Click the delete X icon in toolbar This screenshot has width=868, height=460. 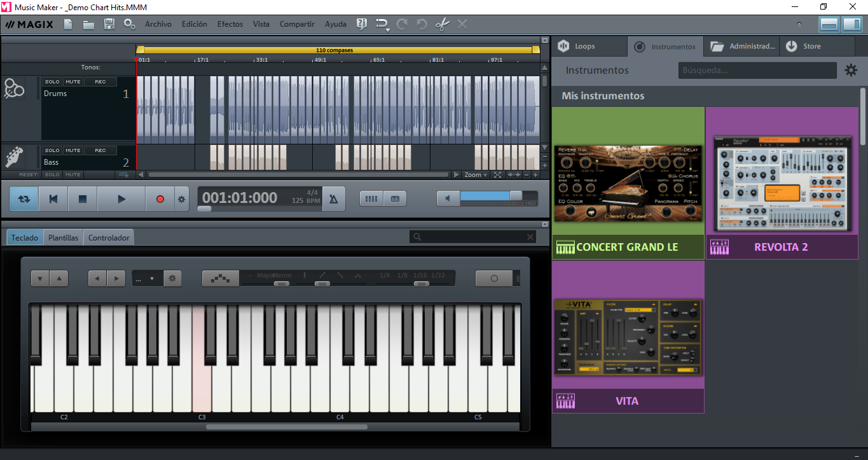pyautogui.click(x=462, y=24)
